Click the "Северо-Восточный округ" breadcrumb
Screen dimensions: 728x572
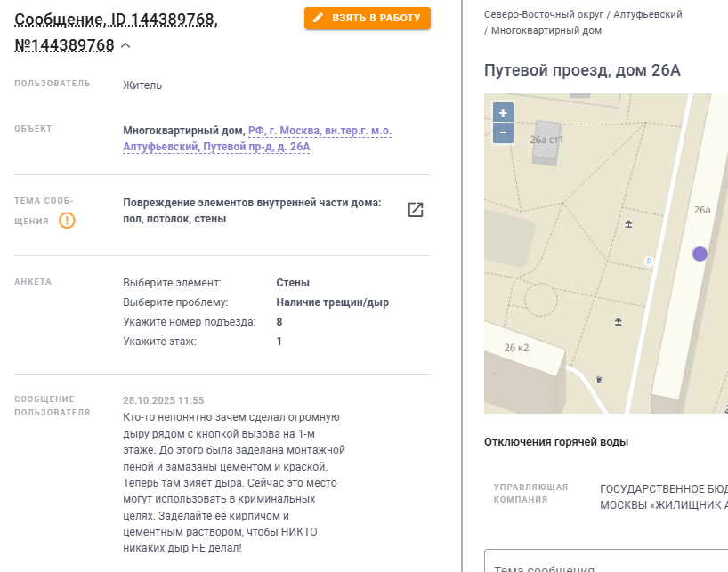542,15
